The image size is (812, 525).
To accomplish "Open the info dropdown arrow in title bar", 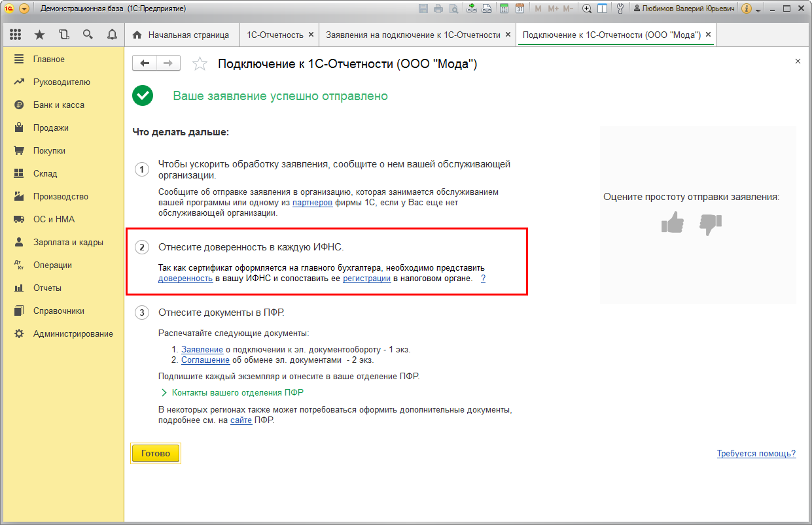I will tap(758, 10).
